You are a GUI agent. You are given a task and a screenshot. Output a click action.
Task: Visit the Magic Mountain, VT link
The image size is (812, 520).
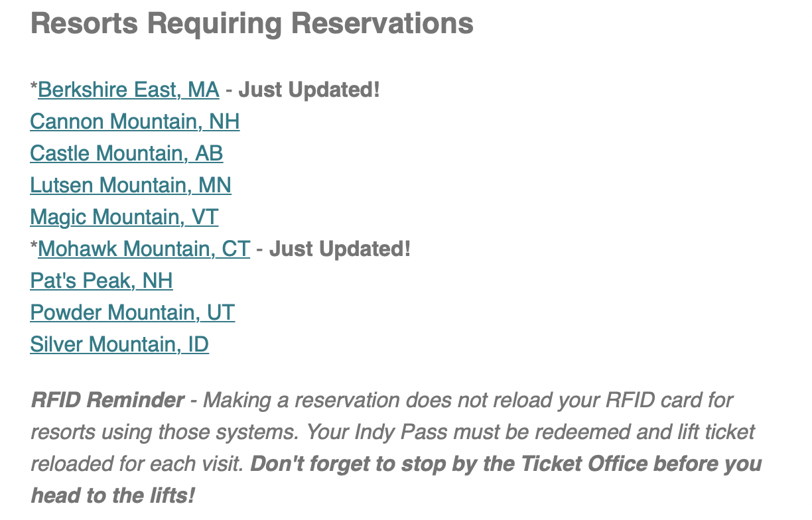coord(124,217)
